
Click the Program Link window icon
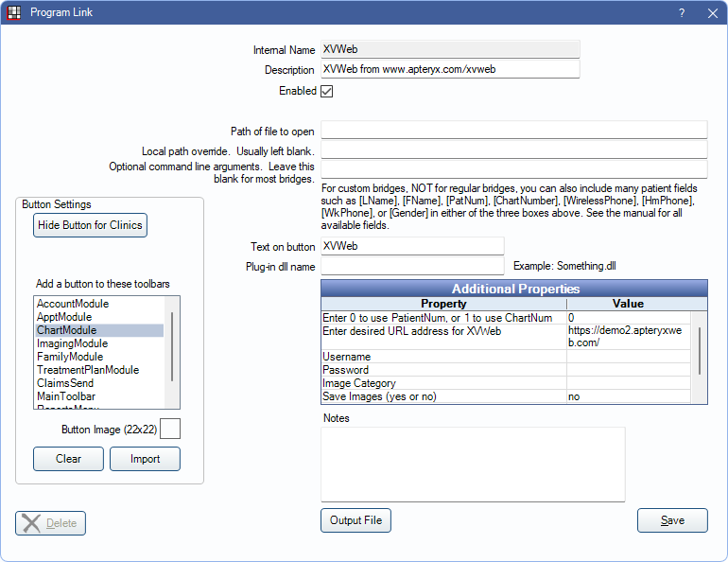[x=14, y=12]
